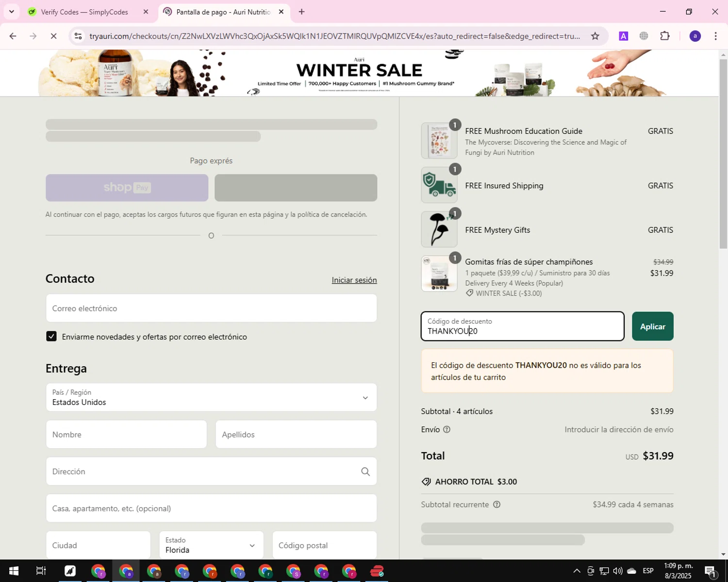Close the Verify Codes tab
This screenshot has width=728, height=582.
pyautogui.click(x=146, y=12)
